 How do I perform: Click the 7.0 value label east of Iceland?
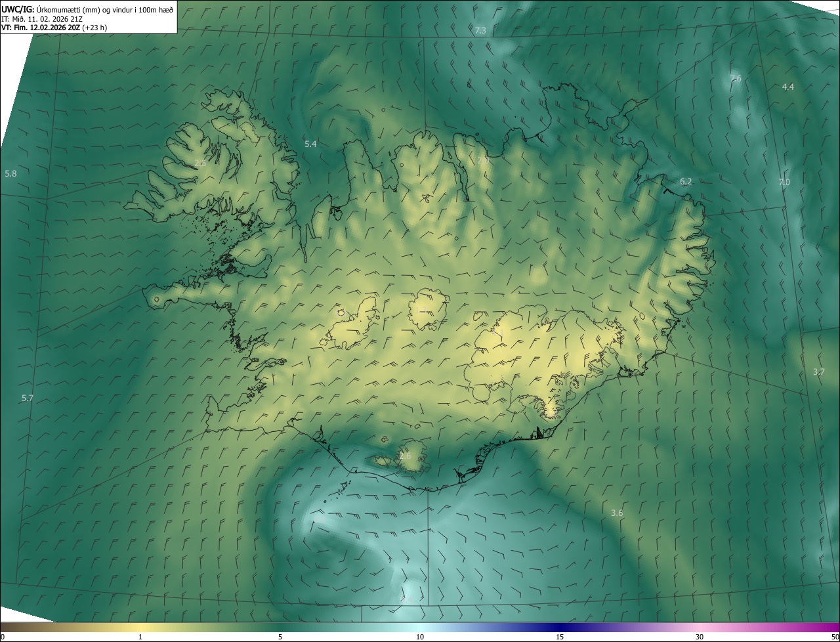tap(784, 182)
